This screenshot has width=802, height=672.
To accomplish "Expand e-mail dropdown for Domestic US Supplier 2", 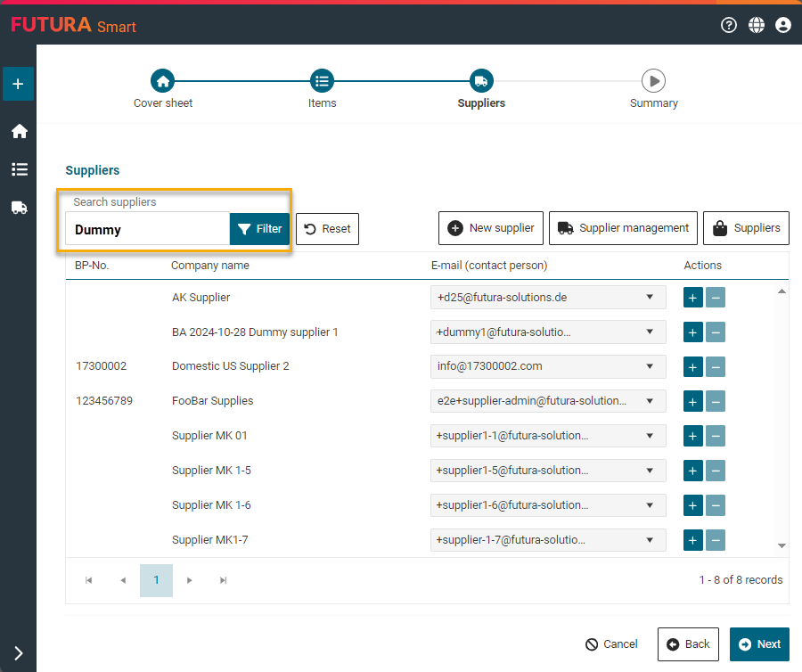I will [x=650, y=366].
